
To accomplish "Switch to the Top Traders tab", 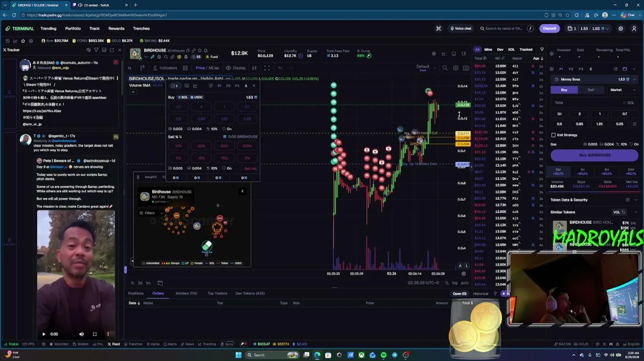I will tap(217, 293).
